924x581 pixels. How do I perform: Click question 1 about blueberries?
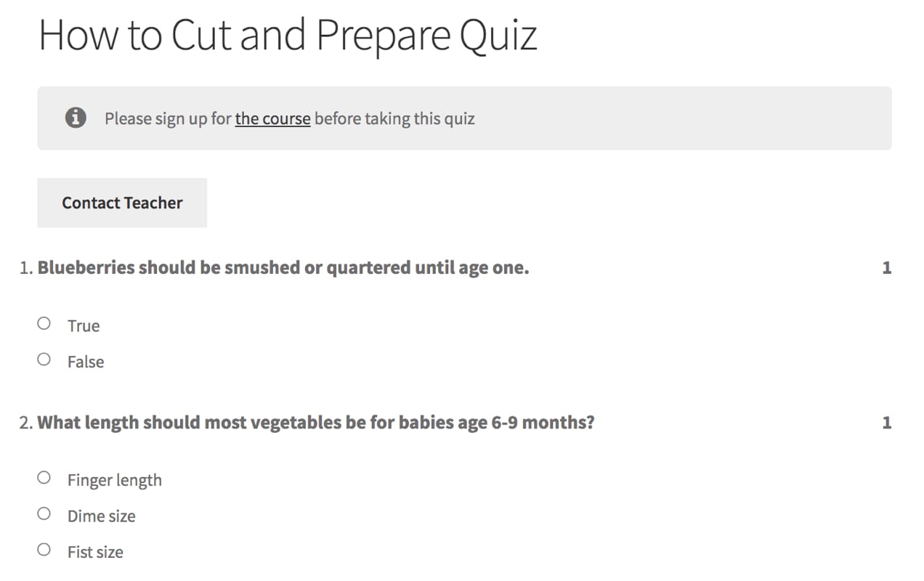283,267
